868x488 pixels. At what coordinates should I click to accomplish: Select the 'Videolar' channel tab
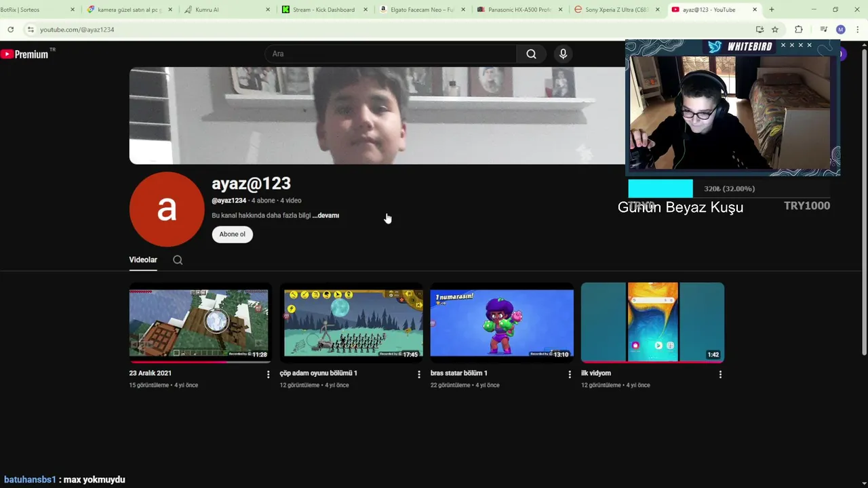tap(143, 260)
